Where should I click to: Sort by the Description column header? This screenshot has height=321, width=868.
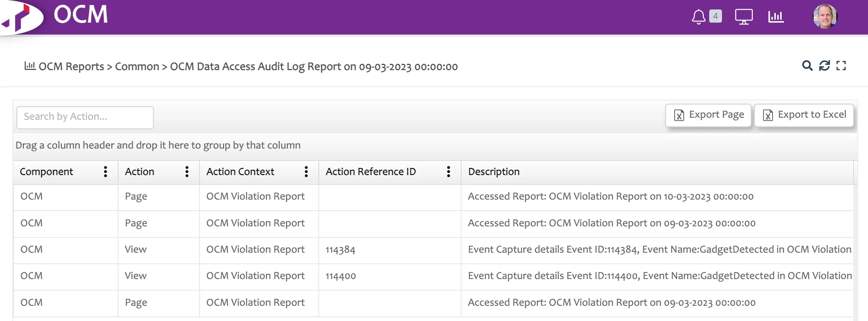[x=494, y=172]
